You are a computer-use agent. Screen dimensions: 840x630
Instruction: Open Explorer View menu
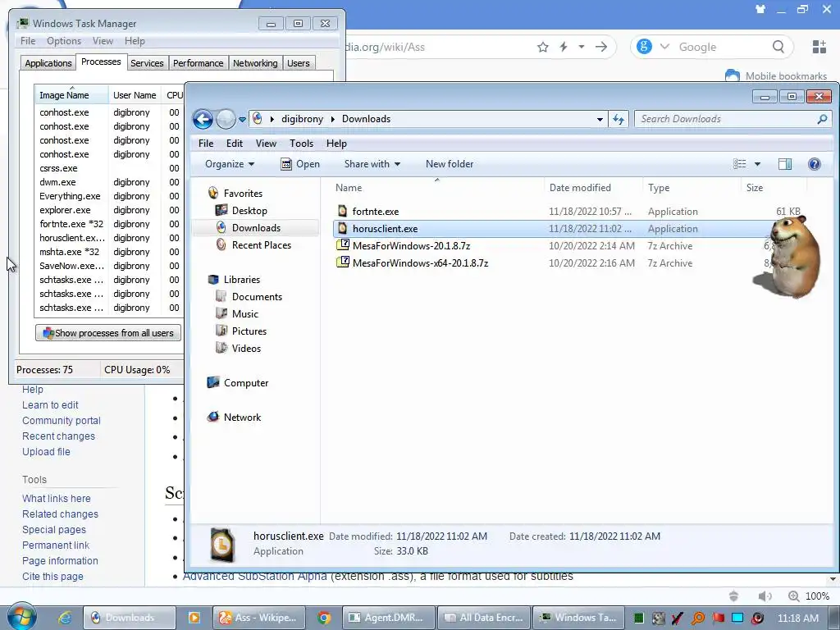[266, 144]
